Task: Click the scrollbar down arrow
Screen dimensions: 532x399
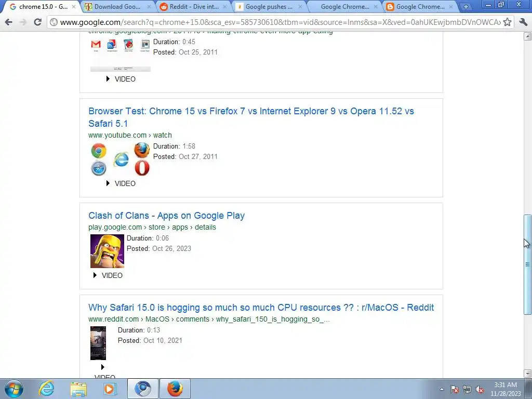Action: [528, 373]
